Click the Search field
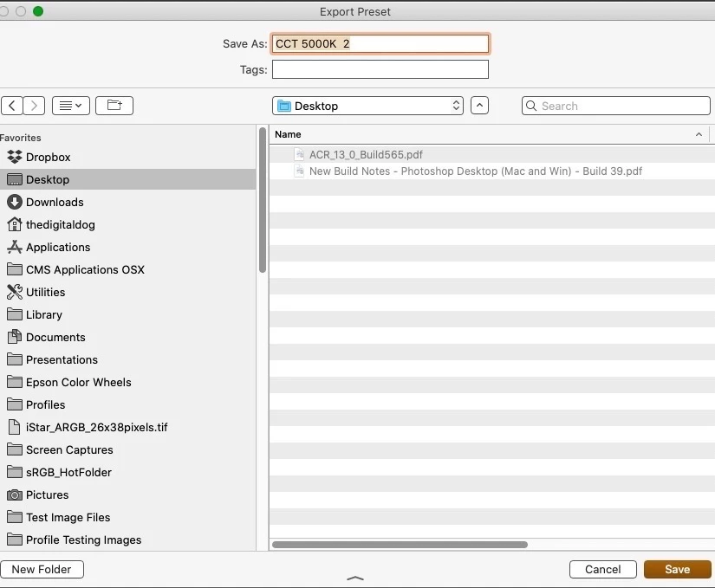The height and width of the screenshot is (588, 715). pyautogui.click(x=615, y=106)
